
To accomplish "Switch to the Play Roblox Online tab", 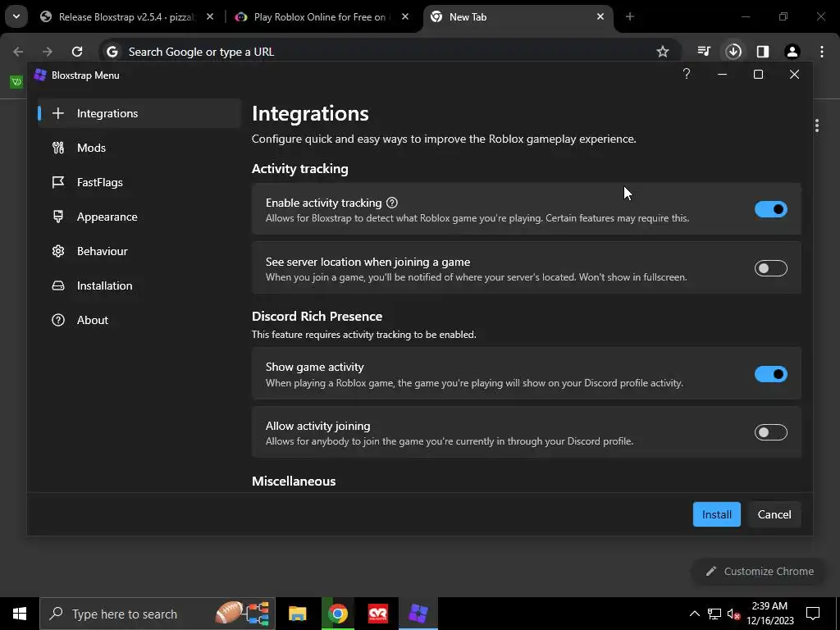I will 322,16.
